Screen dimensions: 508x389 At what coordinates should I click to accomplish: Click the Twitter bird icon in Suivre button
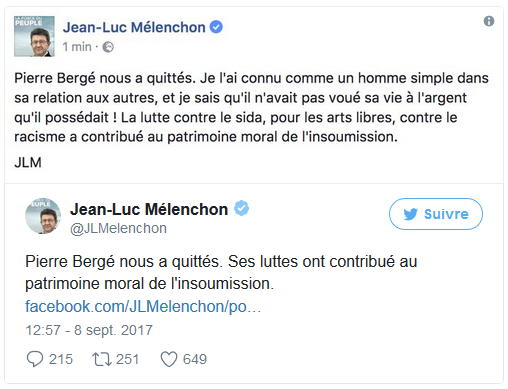click(410, 214)
